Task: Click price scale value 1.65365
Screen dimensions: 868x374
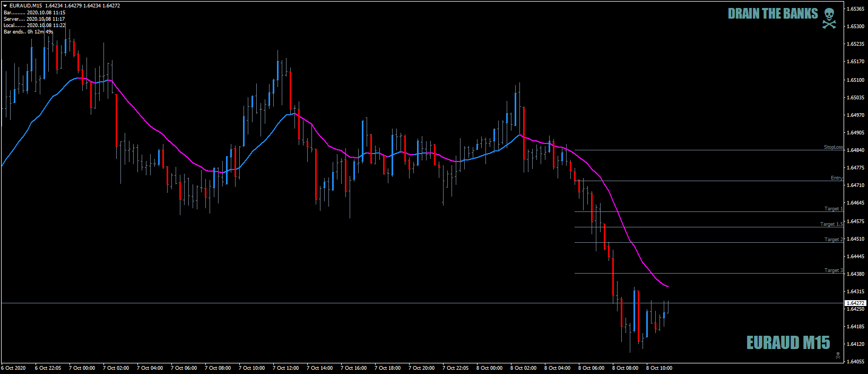Action: (856, 9)
